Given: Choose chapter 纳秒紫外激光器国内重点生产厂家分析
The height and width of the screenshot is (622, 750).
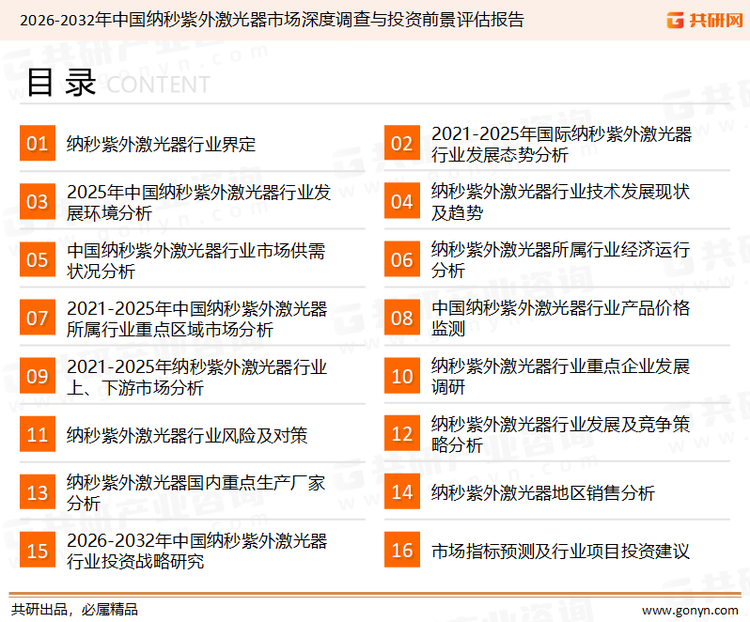Looking at the screenshot, I should pyautogui.click(x=196, y=493).
